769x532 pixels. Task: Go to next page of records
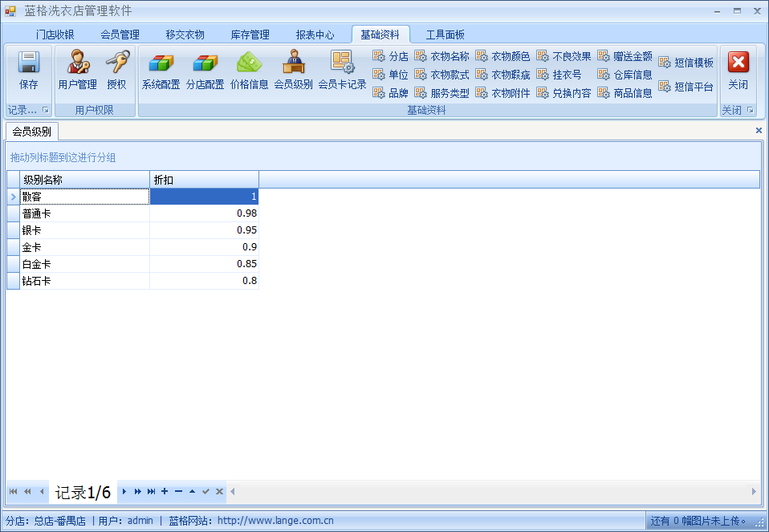pyautogui.click(x=138, y=491)
